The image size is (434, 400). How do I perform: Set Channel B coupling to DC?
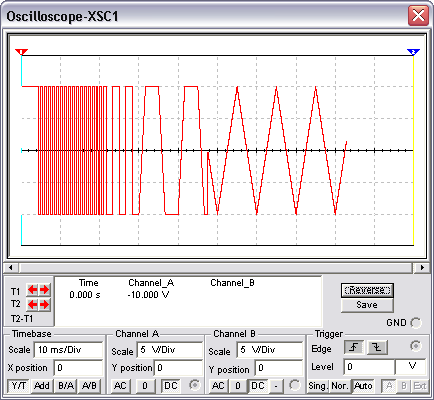[258, 386]
